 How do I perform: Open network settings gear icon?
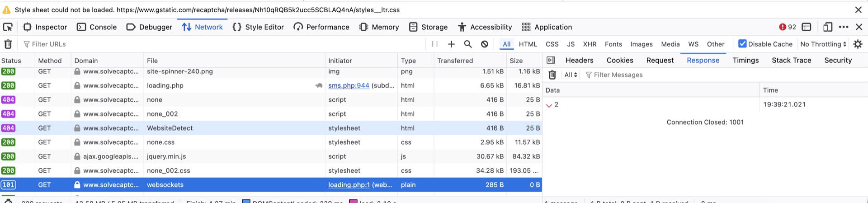[858, 44]
